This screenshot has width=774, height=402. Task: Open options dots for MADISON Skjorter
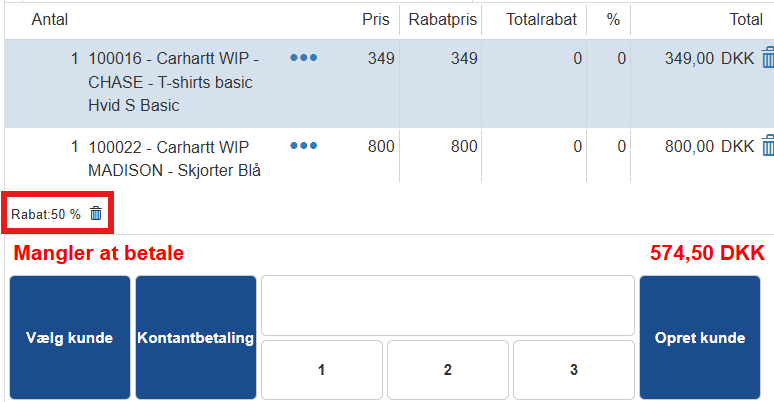[x=303, y=146]
